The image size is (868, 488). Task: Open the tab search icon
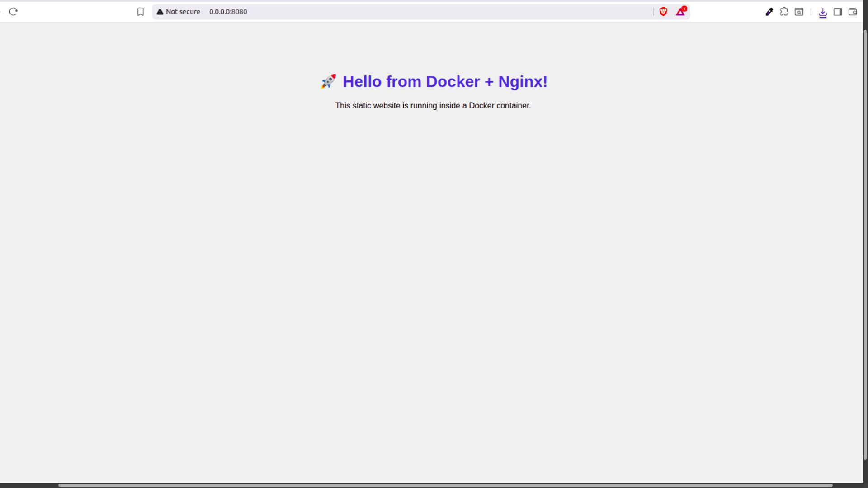(799, 12)
